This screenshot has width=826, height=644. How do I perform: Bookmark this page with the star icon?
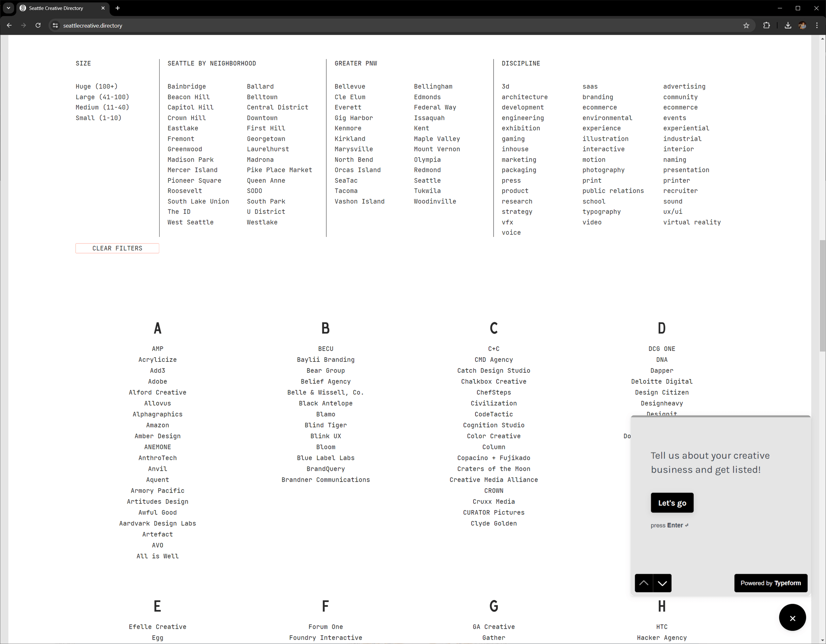746,25
